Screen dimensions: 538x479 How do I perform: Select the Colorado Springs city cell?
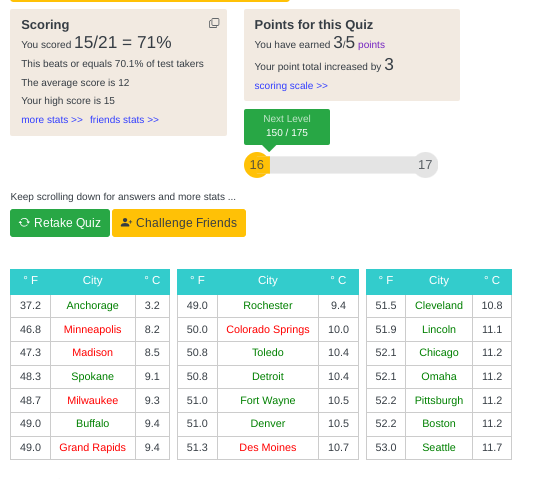(x=268, y=329)
